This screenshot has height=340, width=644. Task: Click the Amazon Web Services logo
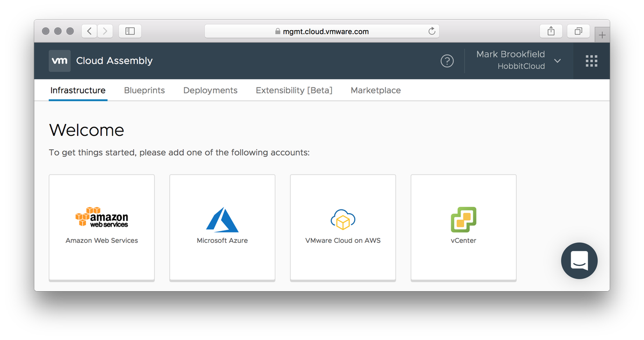coord(102,217)
